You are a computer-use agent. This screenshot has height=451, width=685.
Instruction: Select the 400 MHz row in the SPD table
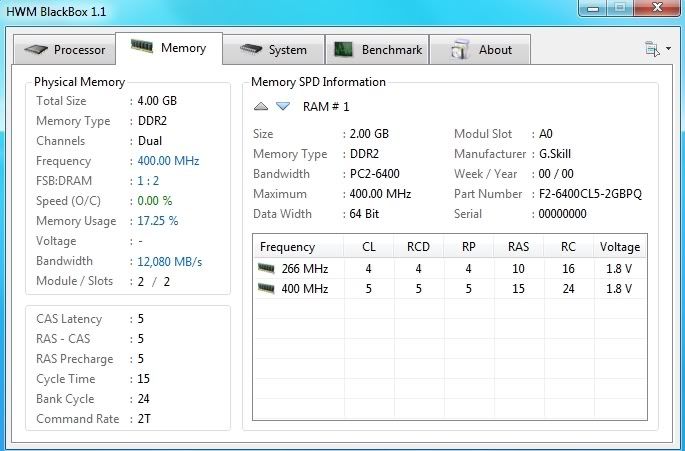pyautogui.click(x=450, y=288)
